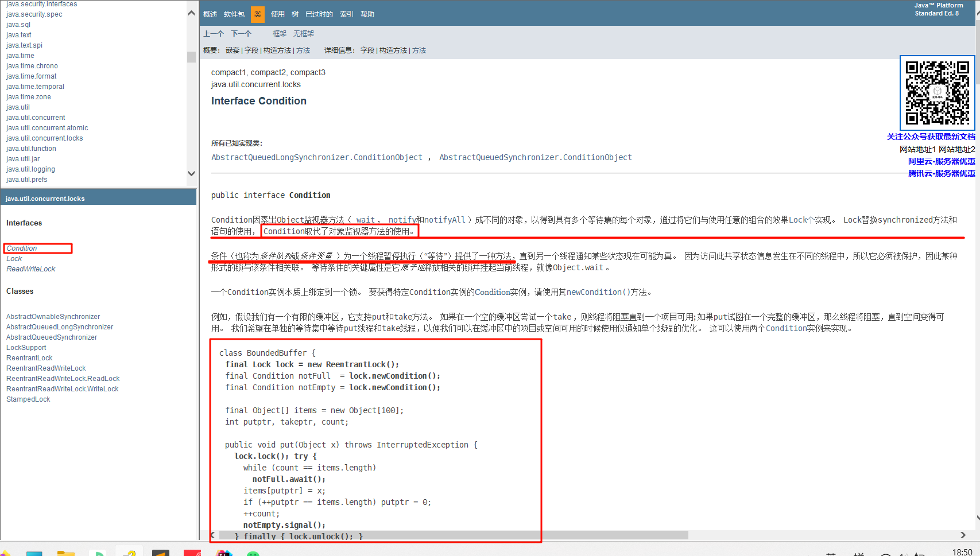Screen dimensions: 980x556
Task: Click the 网站地址1 link
Action: click(x=917, y=149)
